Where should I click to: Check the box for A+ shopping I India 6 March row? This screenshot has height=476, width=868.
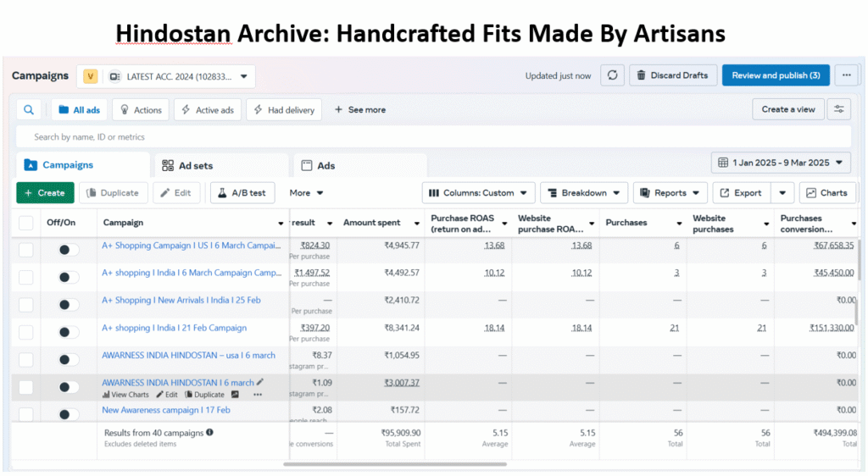click(26, 277)
